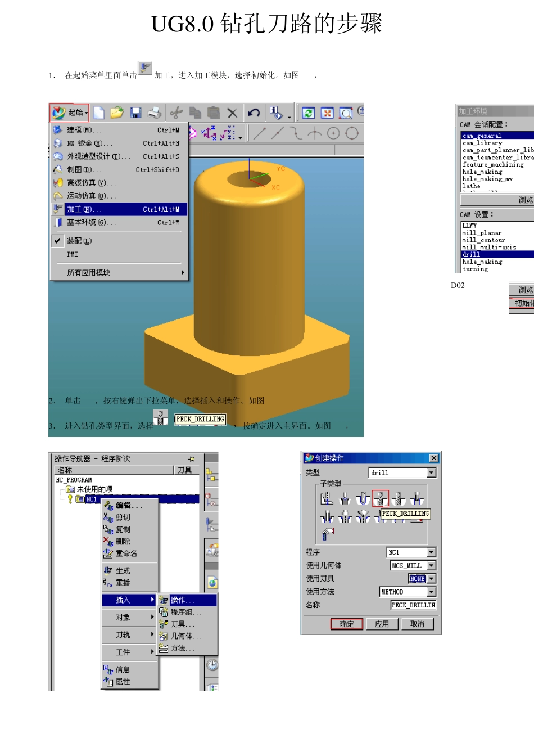Click the Undo arrow toolbar icon
The image size is (534, 756).
[254, 113]
